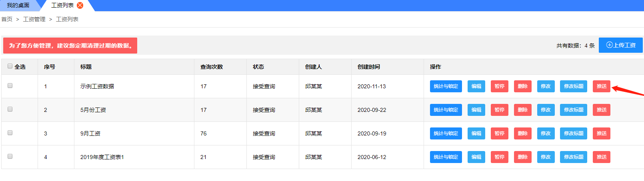Click 暂停 for 示例工资数据

(500, 86)
